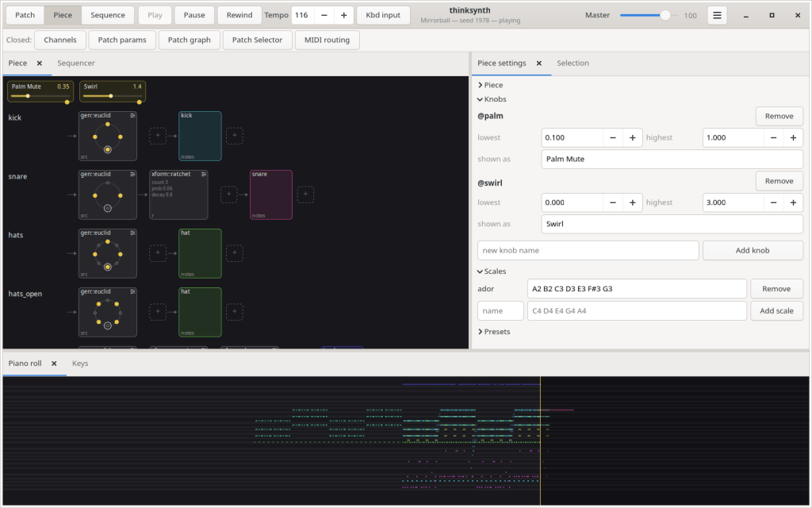Add a node before the kick notes block
This screenshot has height=508, width=812.
coord(158,135)
